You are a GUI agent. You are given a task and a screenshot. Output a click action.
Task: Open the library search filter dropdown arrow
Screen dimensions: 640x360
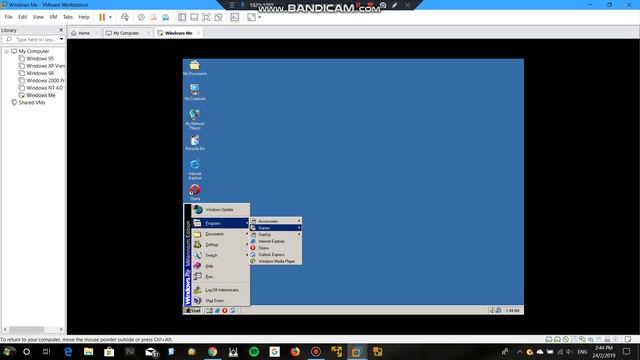(x=61, y=39)
